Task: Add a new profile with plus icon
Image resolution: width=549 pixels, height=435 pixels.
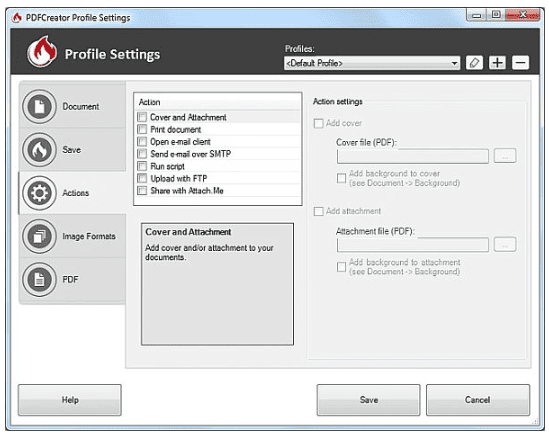Action: (497, 63)
